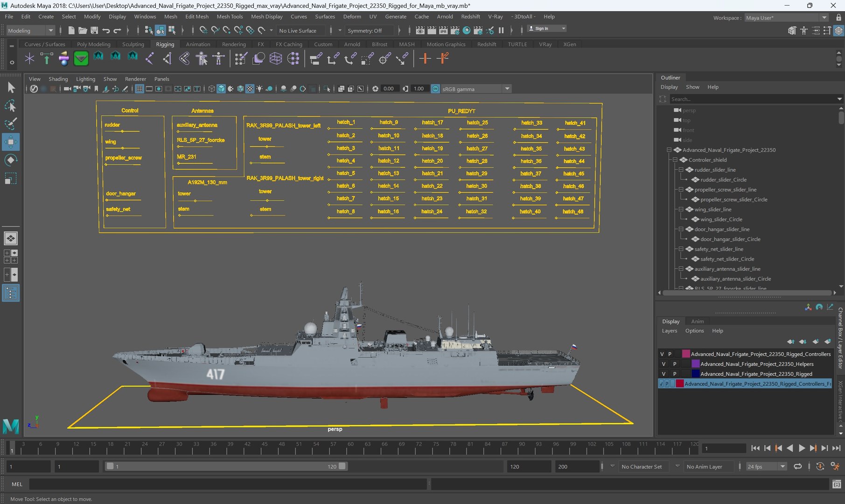
Task: Create a new scene icon
Action: pos(71,30)
